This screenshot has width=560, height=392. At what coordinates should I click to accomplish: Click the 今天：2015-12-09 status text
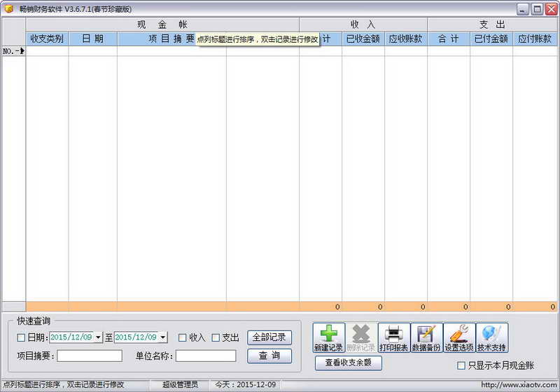tap(246, 384)
